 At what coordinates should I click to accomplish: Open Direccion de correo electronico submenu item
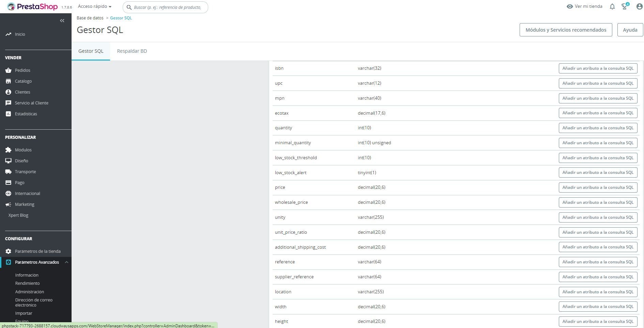(34, 302)
